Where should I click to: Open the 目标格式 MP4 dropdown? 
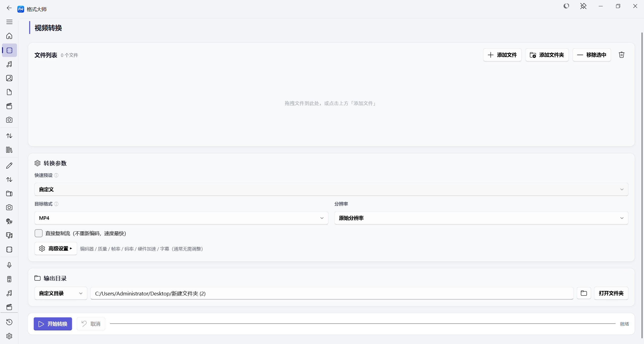(181, 218)
